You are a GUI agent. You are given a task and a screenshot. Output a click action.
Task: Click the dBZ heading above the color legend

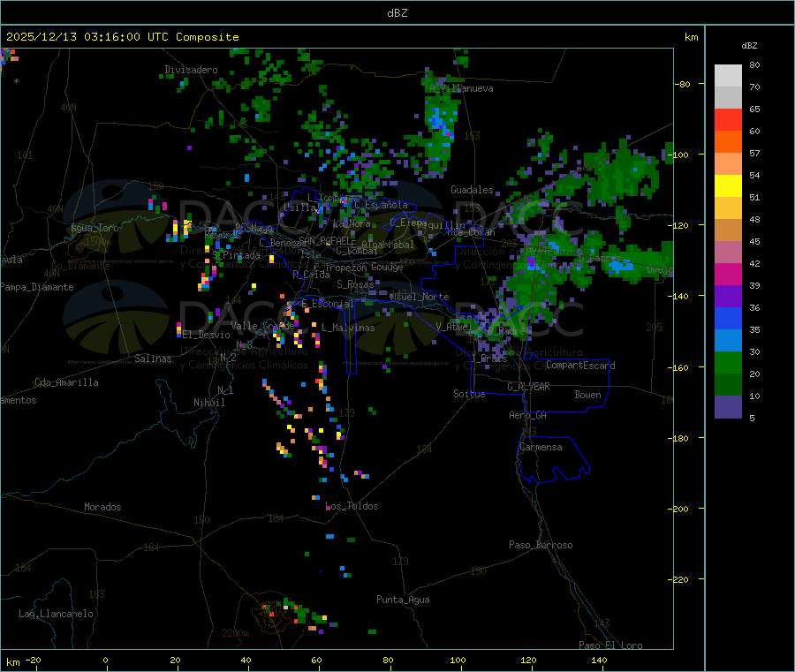click(749, 46)
